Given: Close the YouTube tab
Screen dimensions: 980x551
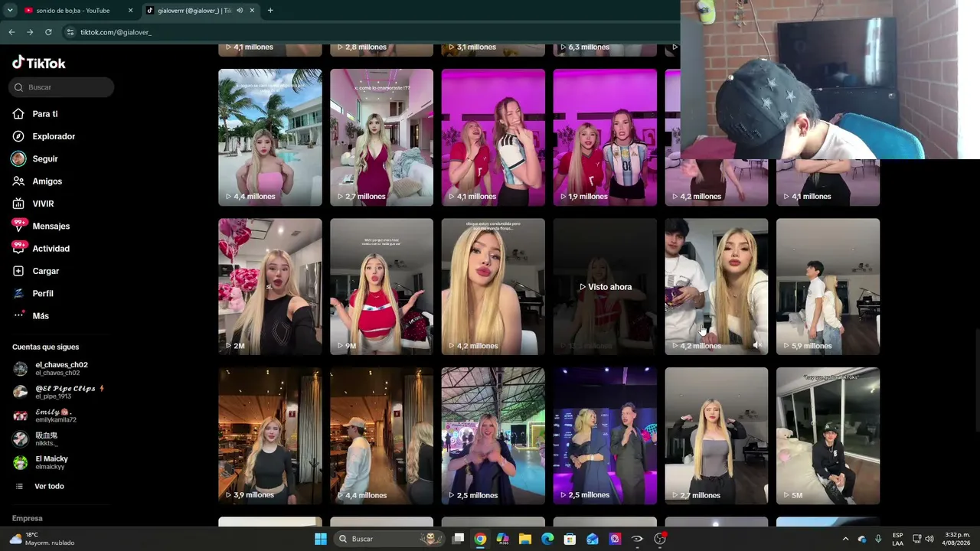Looking at the screenshot, I should (130, 11).
